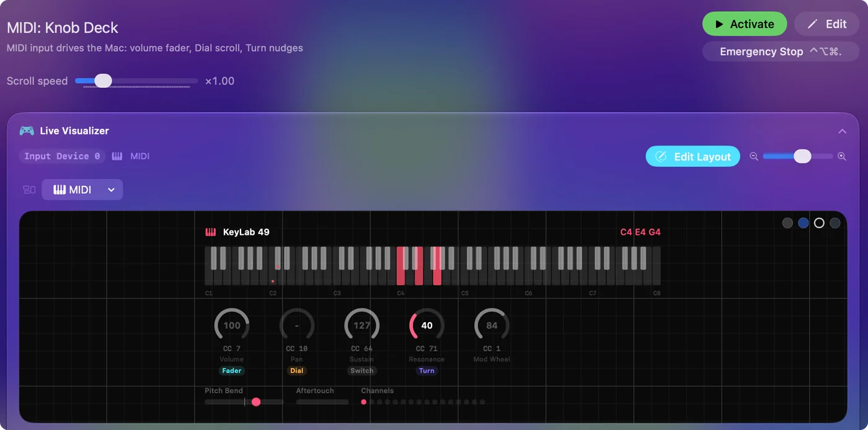Image resolution: width=868 pixels, height=430 pixels.
Task: Select the dark gray background swatch
Action: (787, 223)
